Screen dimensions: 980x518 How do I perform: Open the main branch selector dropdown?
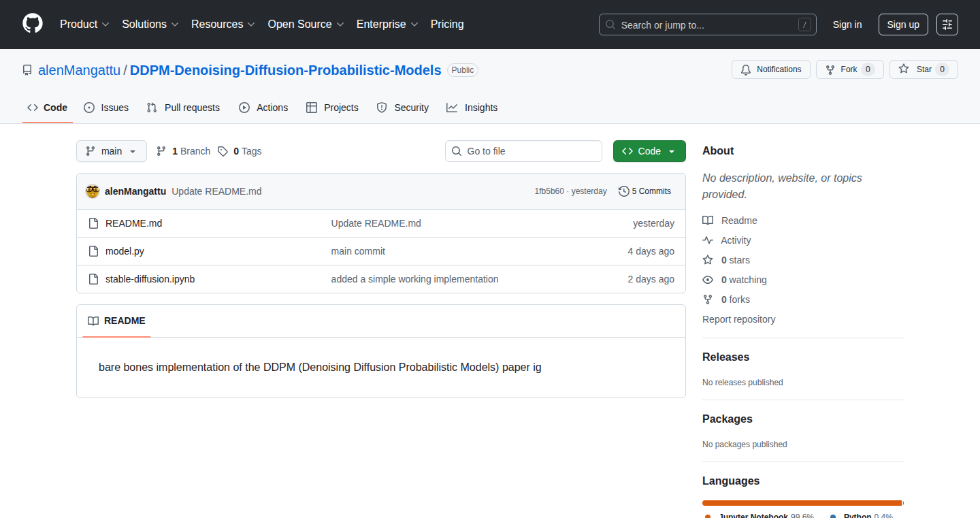pyautogui.click(x=112, y=151)
